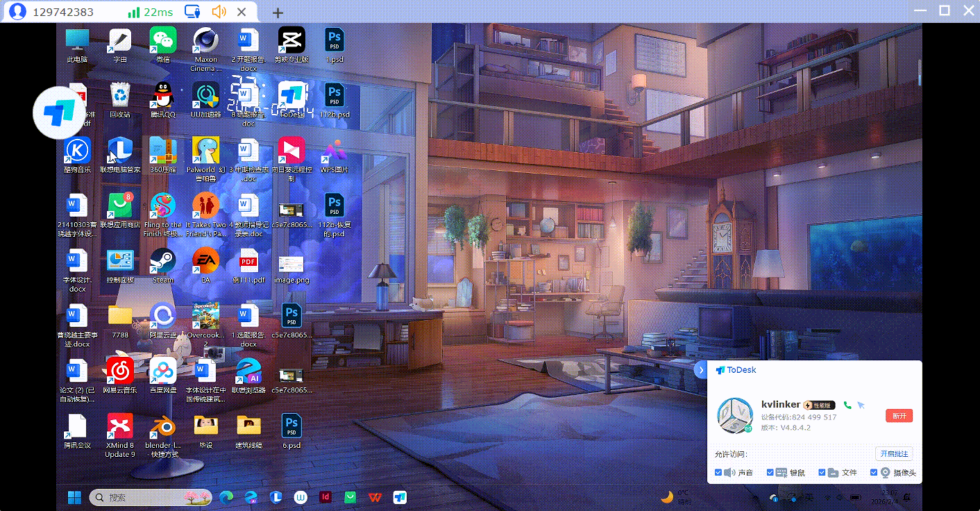
Task: Select the 360压缩 desktop icon
Action: pos(163,154)
